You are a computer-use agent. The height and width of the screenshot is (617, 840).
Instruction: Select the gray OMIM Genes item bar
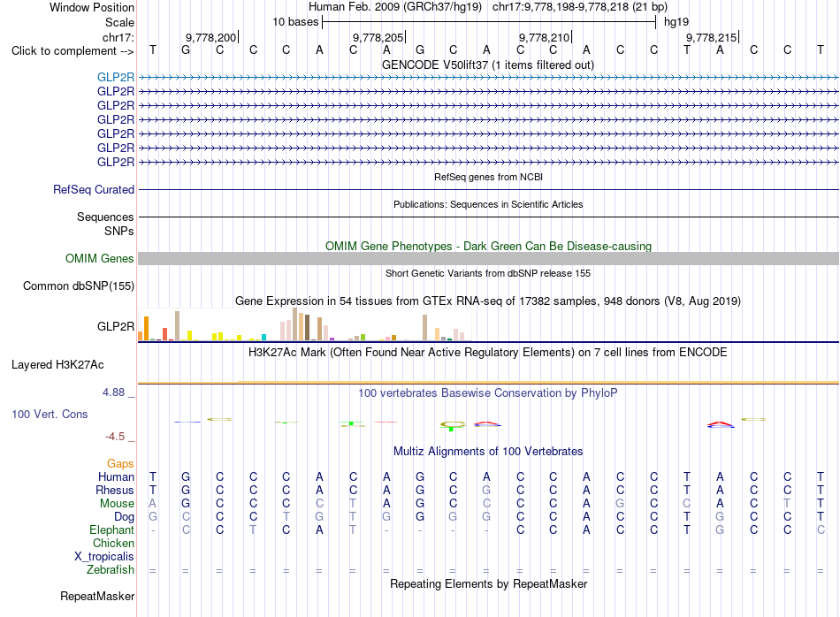[x=489, y=259]
